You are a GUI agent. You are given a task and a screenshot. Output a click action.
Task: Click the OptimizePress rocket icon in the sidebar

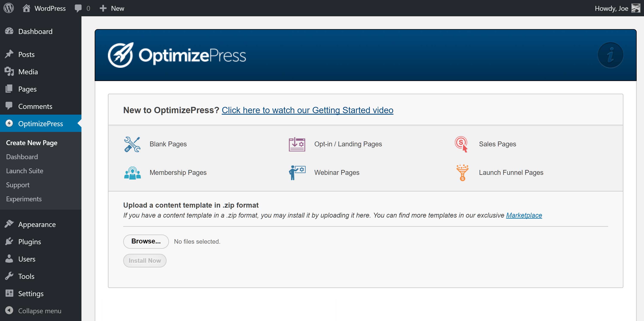9,123
